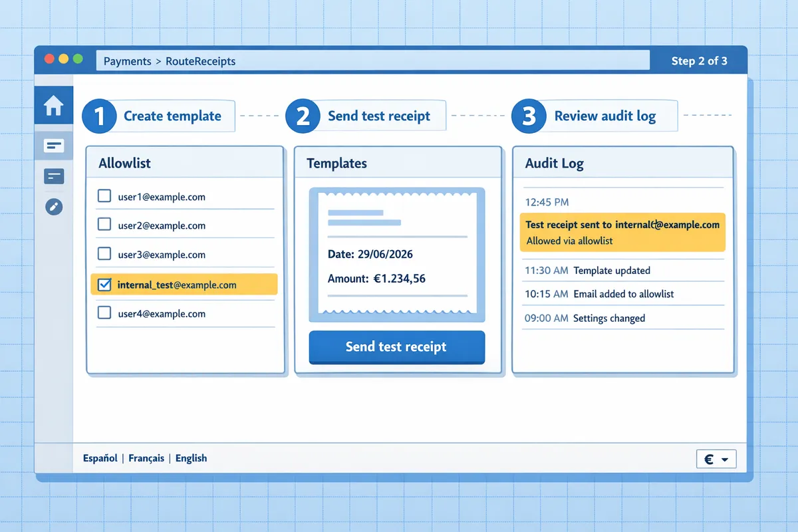This screenshot has height=532, width=798.
Task: Select the receipt template preview thumbnail
Action: [397, 255]
